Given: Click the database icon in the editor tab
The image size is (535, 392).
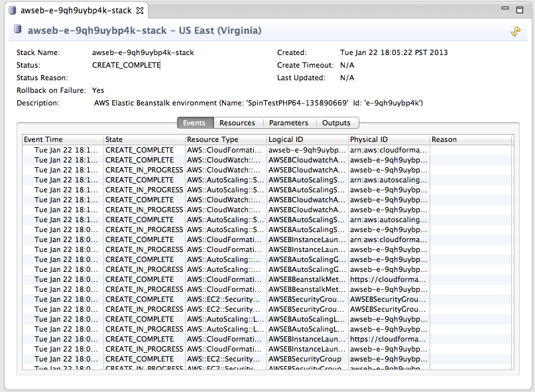Looking at the screenshot, I should coord(13,10).
